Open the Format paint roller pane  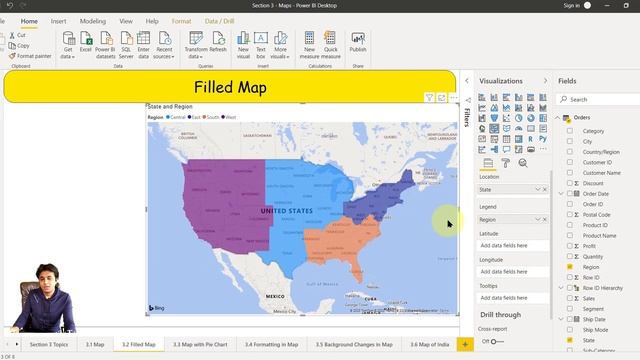[x=505, y=163]
